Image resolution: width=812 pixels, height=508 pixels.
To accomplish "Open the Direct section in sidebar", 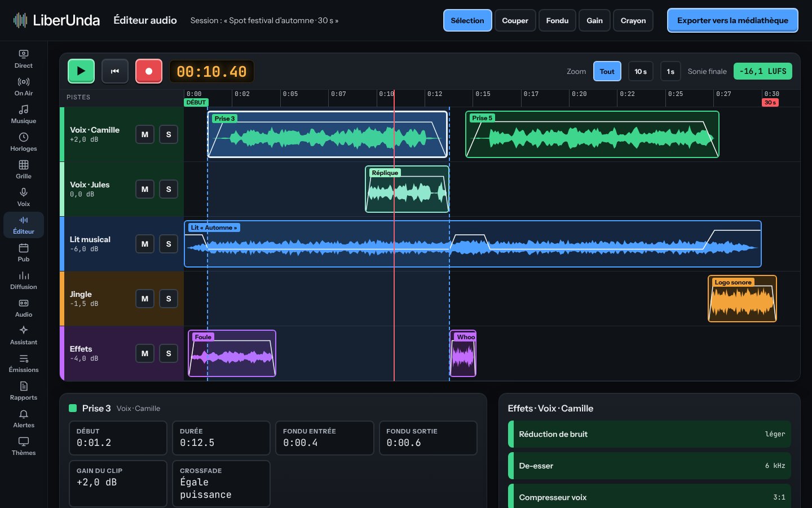I will 24,59.
